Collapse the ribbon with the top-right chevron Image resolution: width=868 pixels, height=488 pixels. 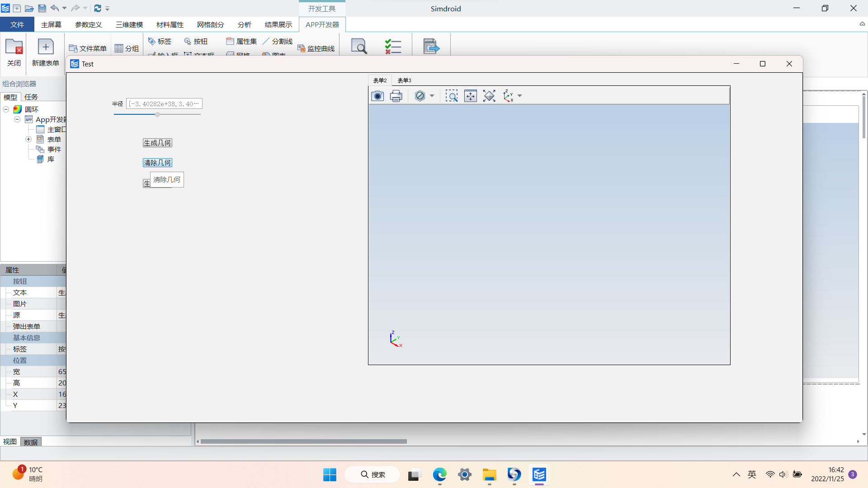click(862, 24)
